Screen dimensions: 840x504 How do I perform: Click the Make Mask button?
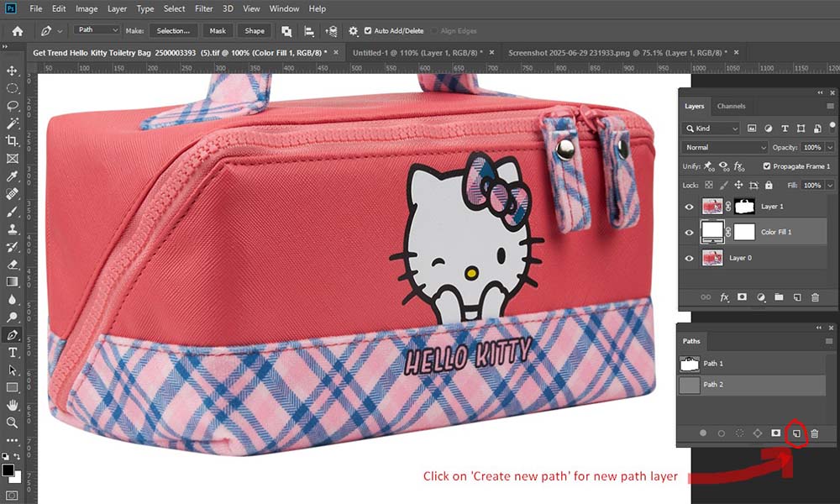pos(218,31)
